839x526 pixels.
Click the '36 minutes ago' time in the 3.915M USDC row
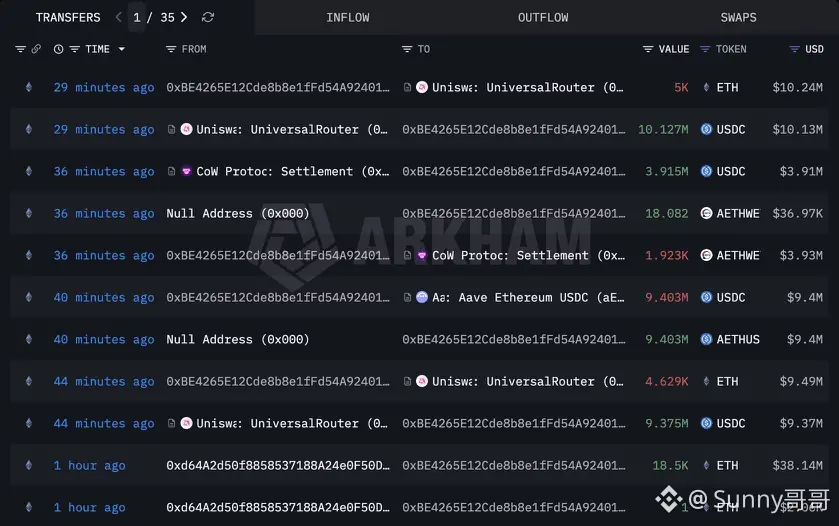(x=104, y=171)
